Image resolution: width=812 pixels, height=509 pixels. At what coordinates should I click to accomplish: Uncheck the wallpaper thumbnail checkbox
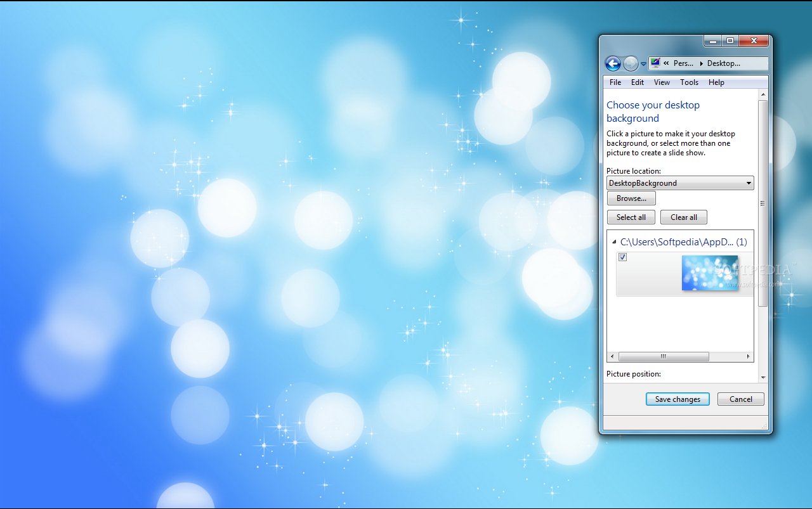coord(623,257)
